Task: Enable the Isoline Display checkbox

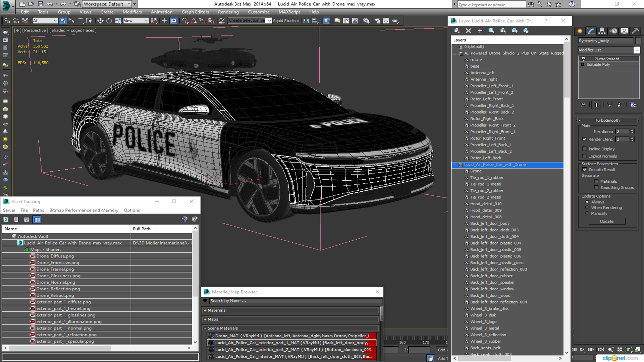Action: [585, 149]
